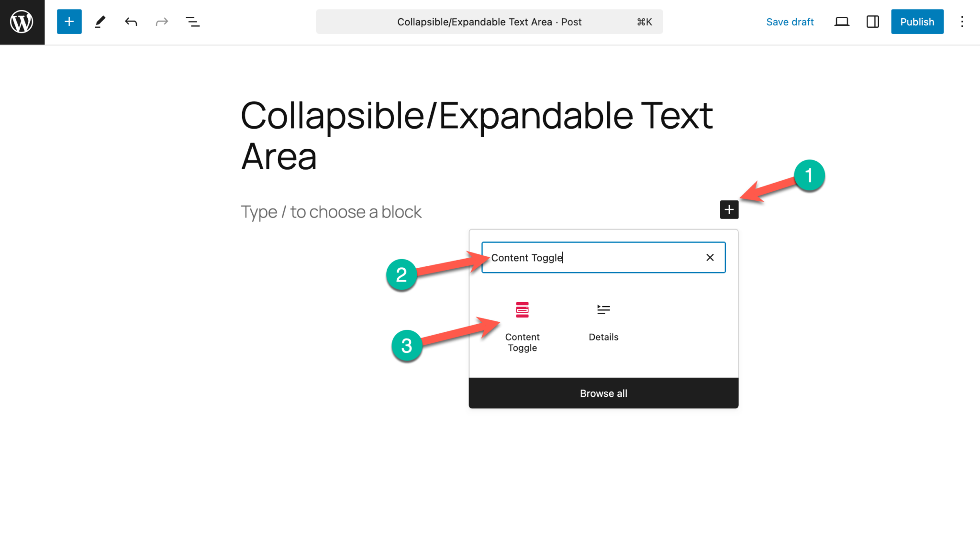Screen dimensions: 980x558
Task: Click the WordPress logo icon
Action: click(22, 22)
